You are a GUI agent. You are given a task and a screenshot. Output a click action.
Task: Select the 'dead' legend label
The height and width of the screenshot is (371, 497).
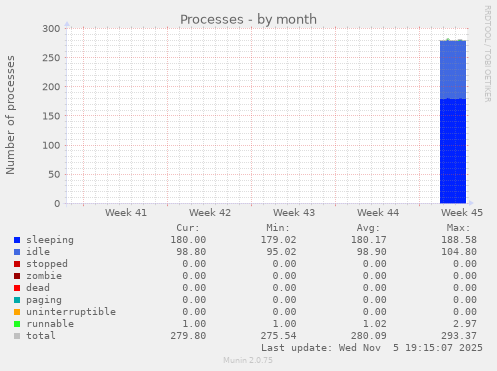(38, 288)
